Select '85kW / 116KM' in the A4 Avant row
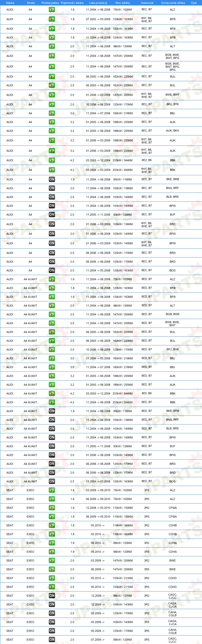 (122, 411)
